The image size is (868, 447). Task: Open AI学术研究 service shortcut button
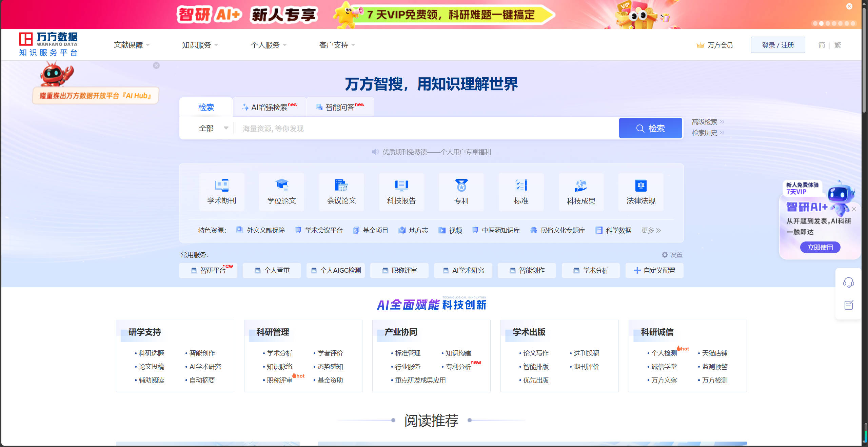click(x=463, y=270)
